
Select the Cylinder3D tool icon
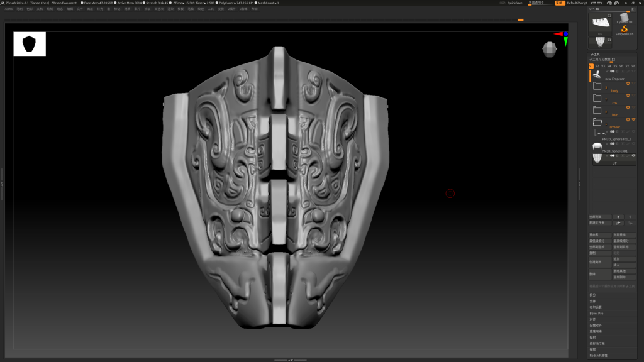point(624,18)
